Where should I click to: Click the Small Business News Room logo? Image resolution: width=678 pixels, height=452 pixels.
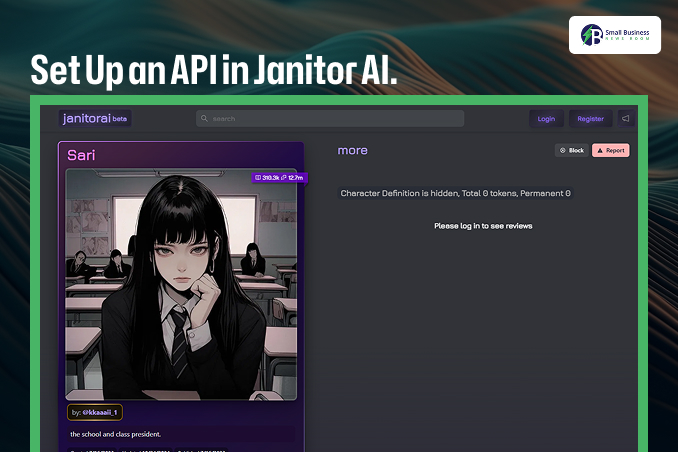tap(615, 35)
